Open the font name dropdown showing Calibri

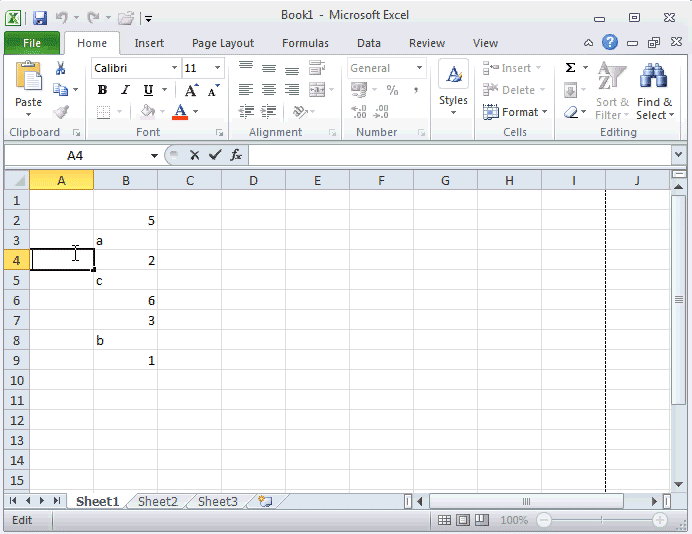pyautogui.click(x=174, y=68)
